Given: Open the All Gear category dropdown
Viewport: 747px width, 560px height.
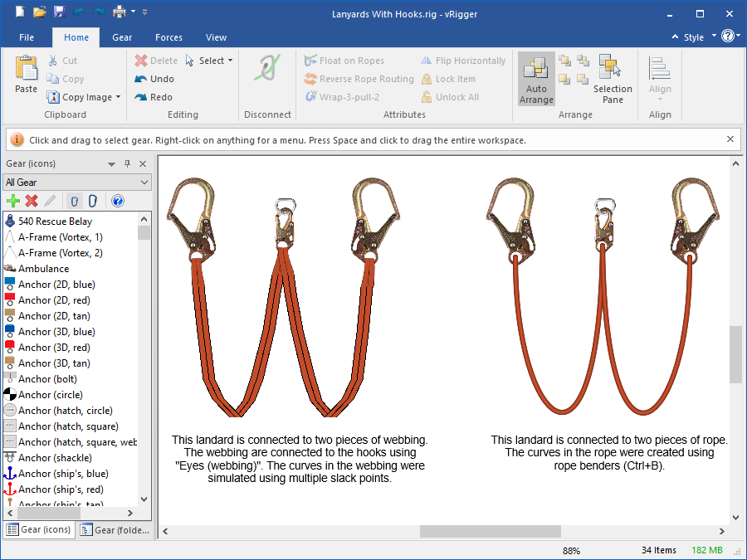Looking at the screenshot, I should click(x=76, y=183).
